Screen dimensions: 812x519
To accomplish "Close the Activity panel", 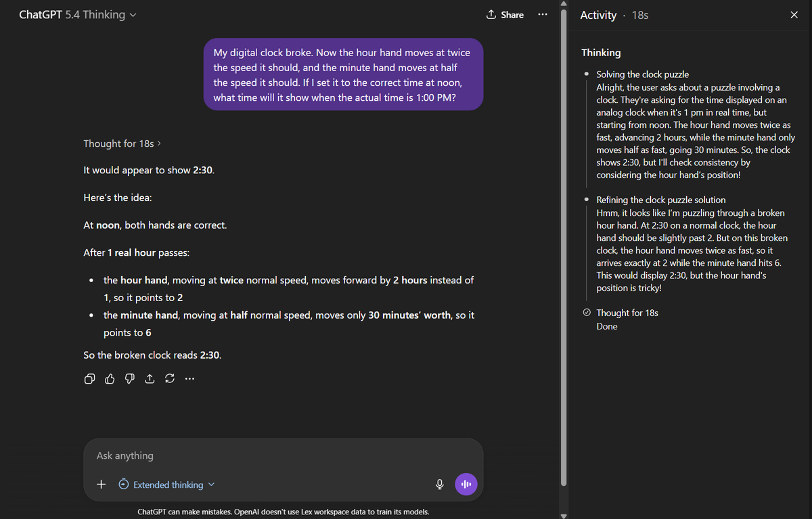I will point(794,15).
